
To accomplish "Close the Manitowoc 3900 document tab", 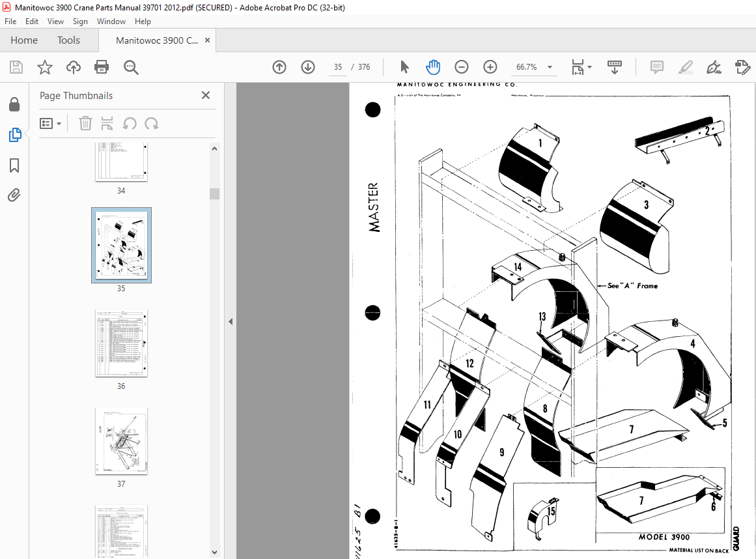I will [x=207, y=40].
